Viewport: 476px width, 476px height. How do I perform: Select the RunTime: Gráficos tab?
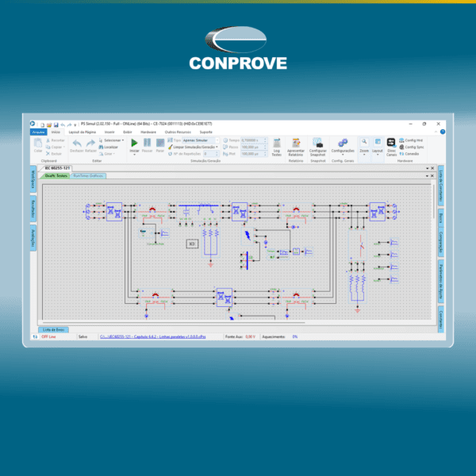[88, 176]
